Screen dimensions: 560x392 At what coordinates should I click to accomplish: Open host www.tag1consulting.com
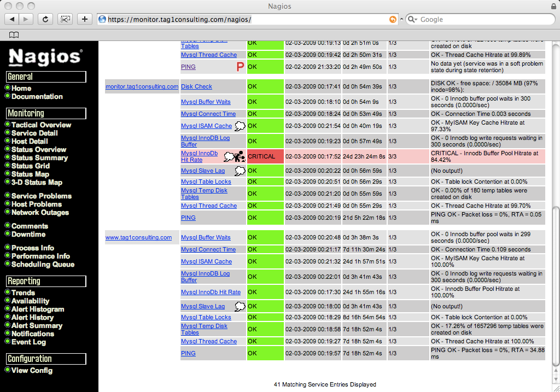click(x=138, y=237)
